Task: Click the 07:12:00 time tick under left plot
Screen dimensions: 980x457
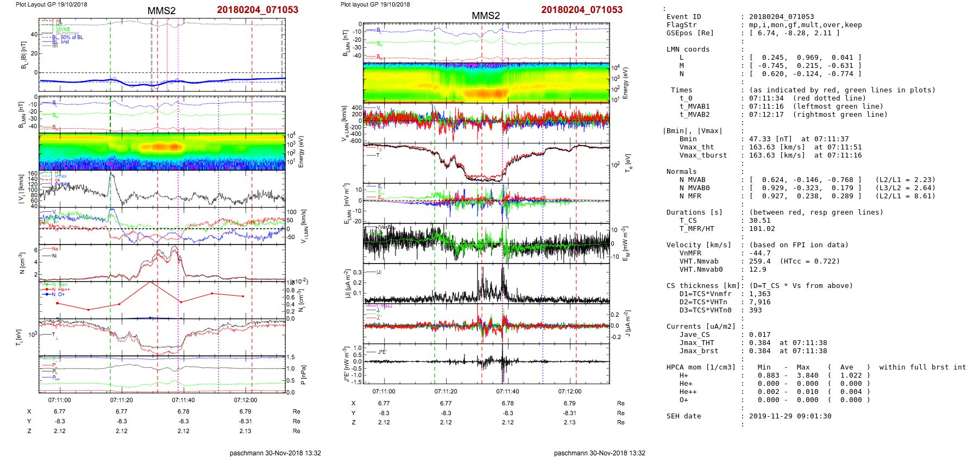Action: coord(246,400)
